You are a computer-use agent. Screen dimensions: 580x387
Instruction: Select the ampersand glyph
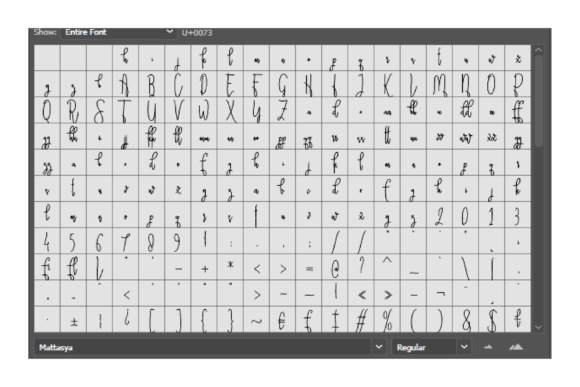coord(465,320)
